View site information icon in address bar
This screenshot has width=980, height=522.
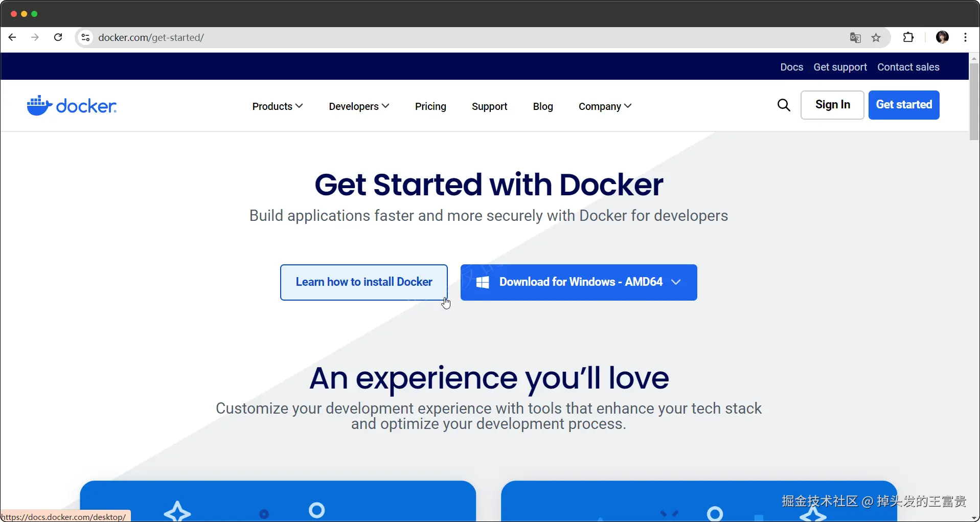(86, 37)
